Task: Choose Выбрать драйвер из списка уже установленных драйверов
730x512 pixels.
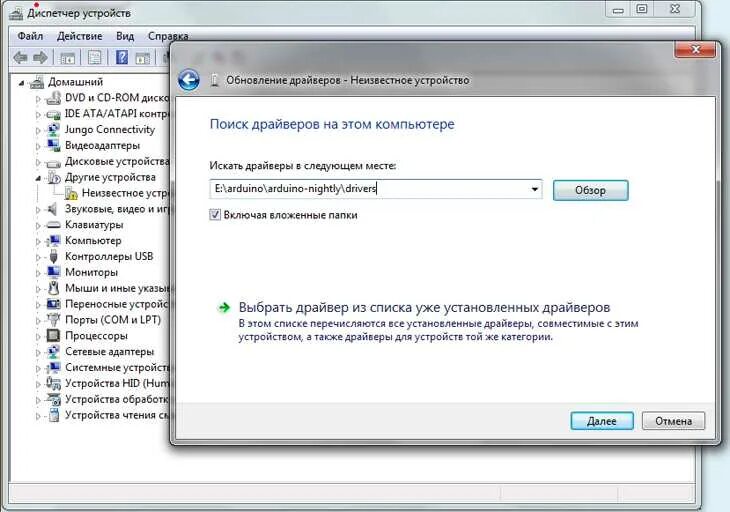Action: point(424,307)
